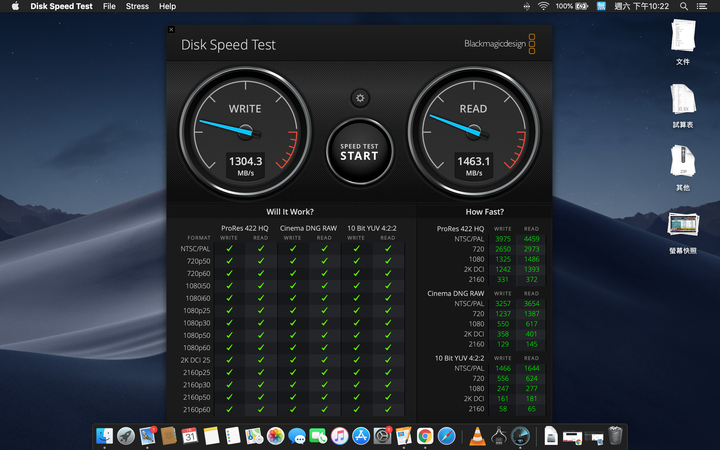Viewport: 720px width, 450px height.
Task: Open Maps from the Dock
Action: (x=254, y=436)
